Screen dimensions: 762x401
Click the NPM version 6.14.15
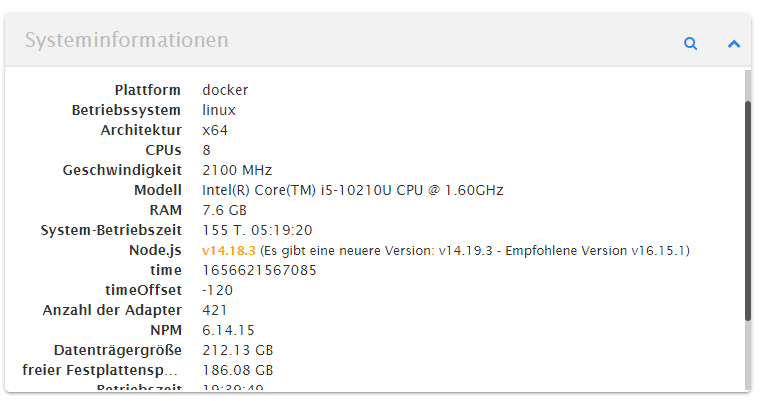coord(228,330)
